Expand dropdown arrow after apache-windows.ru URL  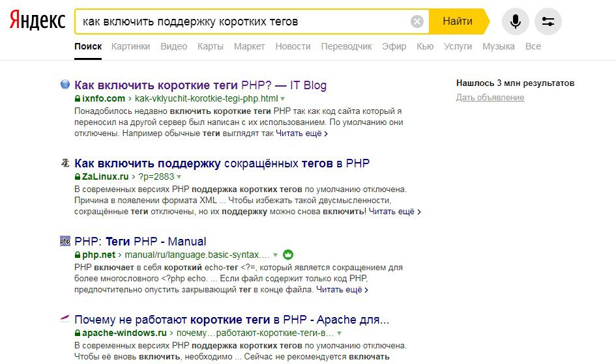(x=339, y=333)
